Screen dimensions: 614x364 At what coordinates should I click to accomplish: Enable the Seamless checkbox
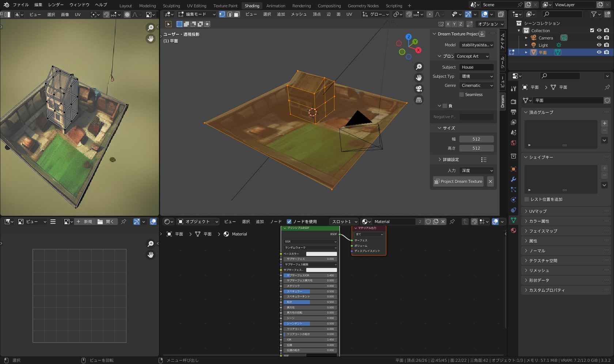point(462,95)
